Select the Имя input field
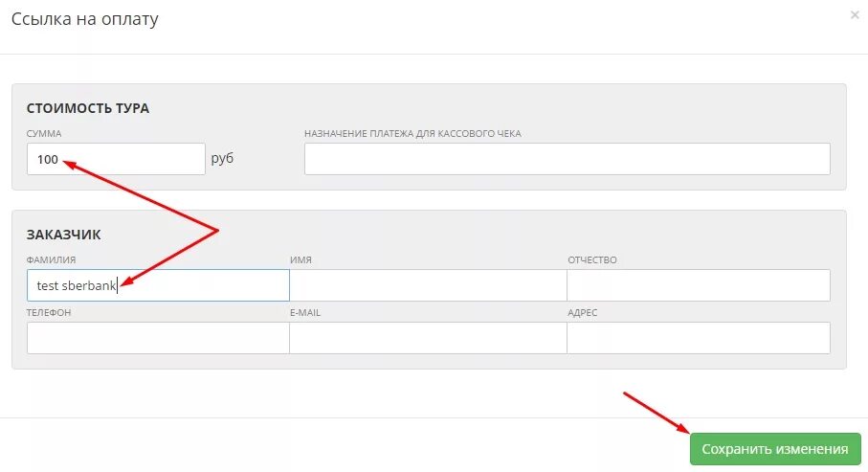868x472 pixels. (x=428, y=285)
